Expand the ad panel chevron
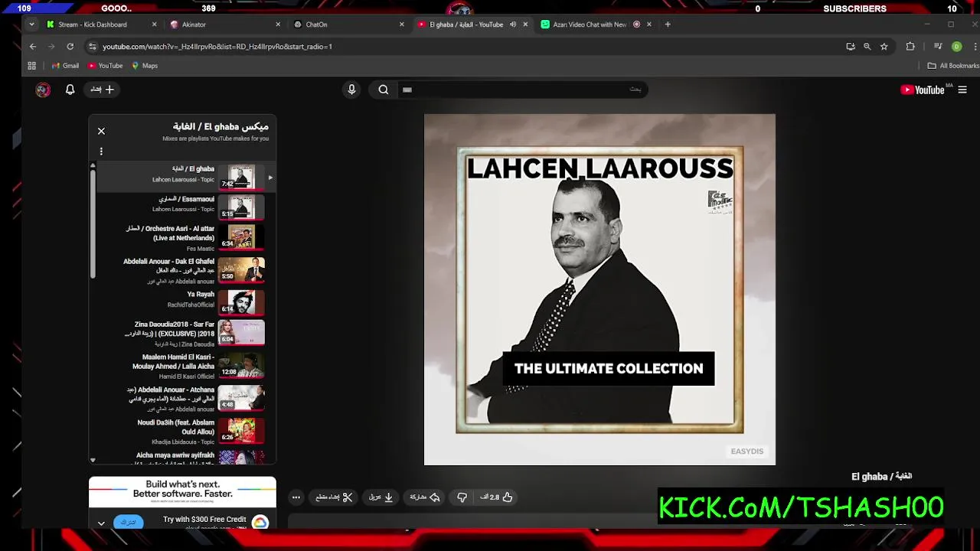This screenshot has height=551, width=980. (x=101, y=523)
